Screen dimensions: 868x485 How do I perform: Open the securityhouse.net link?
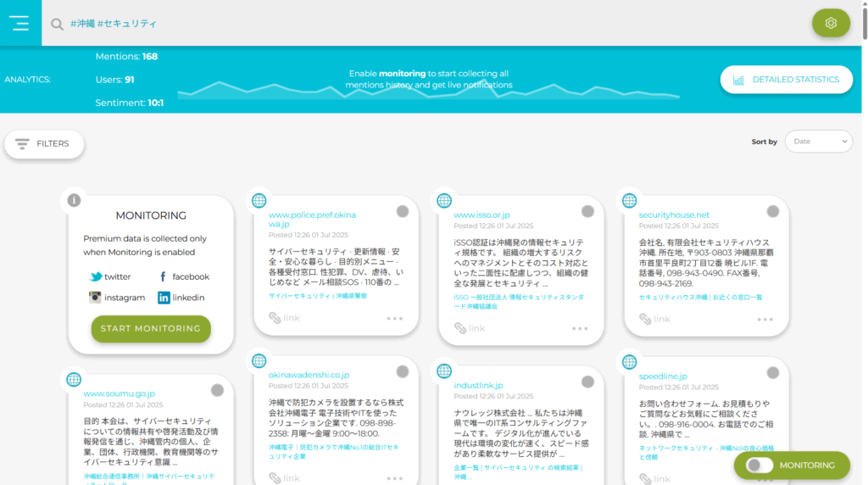(x=674, y=215)
